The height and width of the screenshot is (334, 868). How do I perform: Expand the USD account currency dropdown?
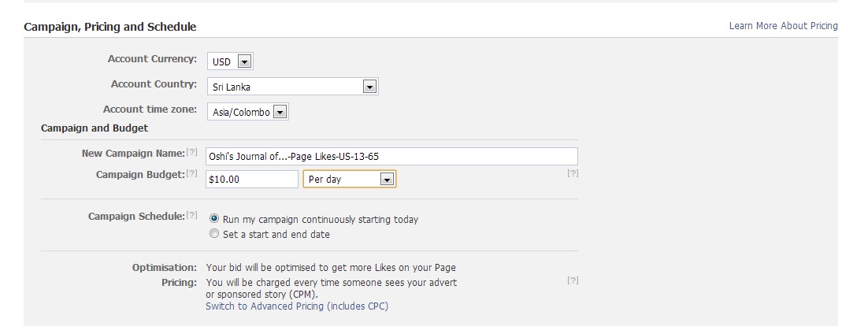(230, 61)
